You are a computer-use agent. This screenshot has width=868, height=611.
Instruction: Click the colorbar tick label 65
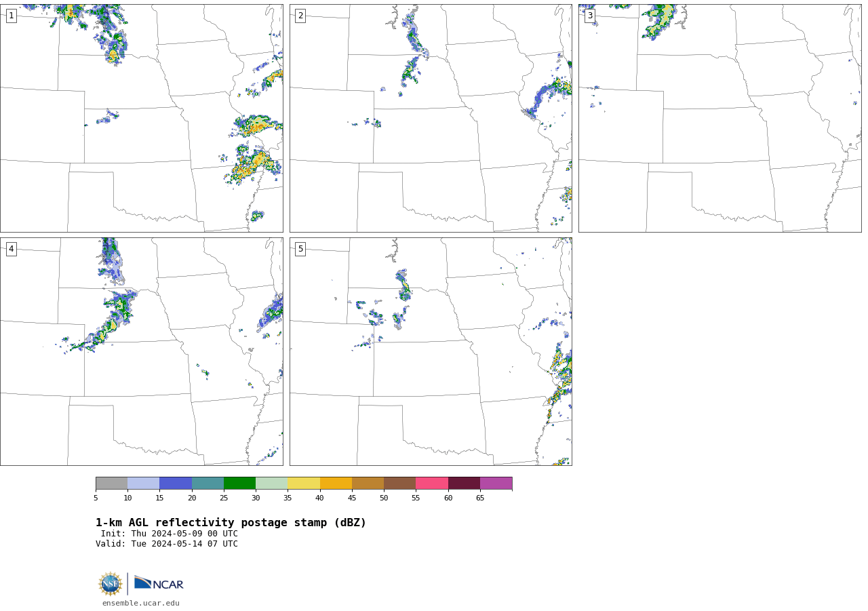click(x=480, y=498)
